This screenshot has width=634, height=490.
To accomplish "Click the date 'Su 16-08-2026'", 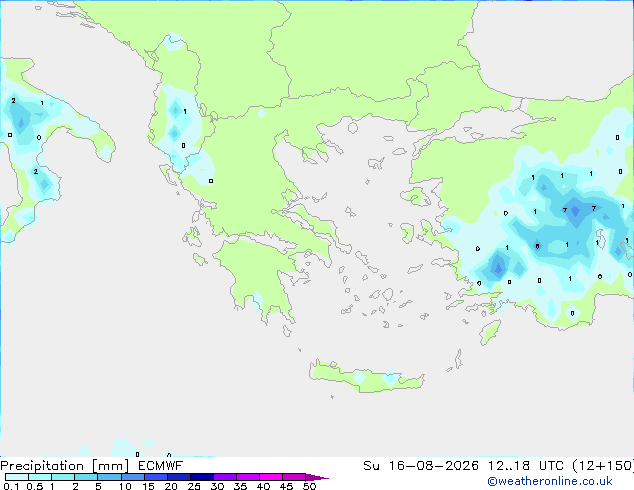I will coord(421,466).
